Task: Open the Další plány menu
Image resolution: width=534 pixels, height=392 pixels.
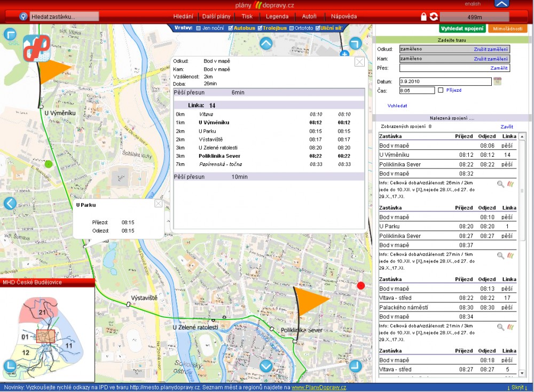Action: (216, 17)
